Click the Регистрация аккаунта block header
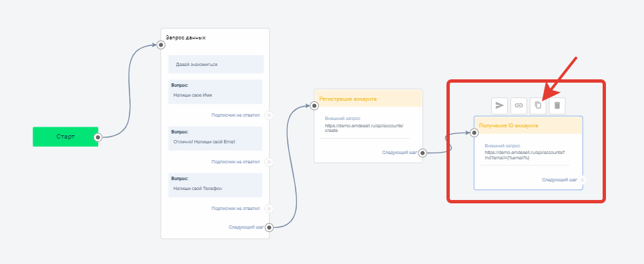Screen dimensions: 644x264 (368, 99)
